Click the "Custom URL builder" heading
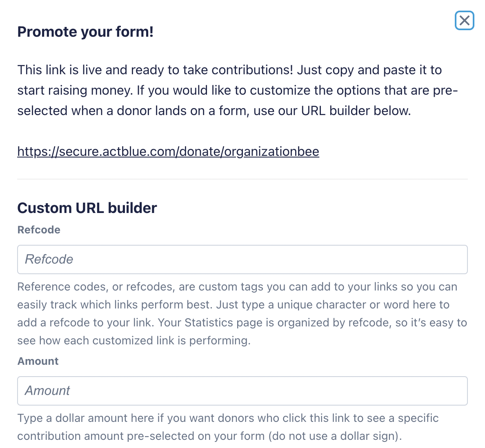This screenshot has height=448, width=485. pyautogui.click(x=87, y=208)
